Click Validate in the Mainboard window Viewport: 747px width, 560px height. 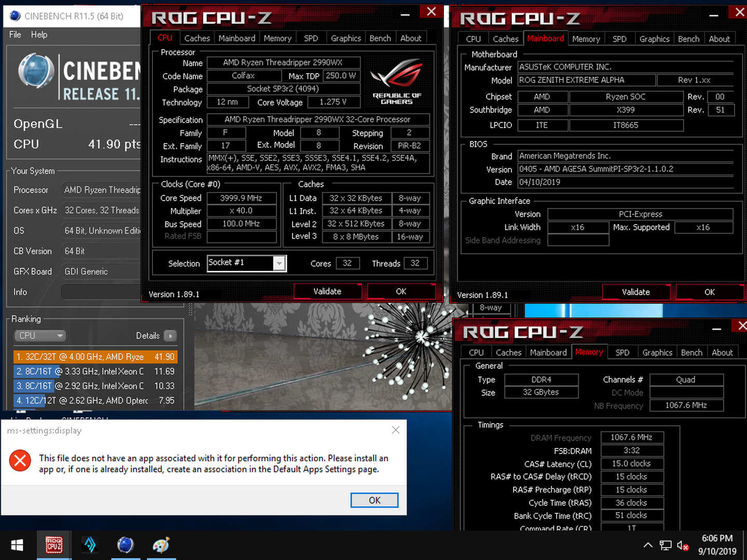636,292
